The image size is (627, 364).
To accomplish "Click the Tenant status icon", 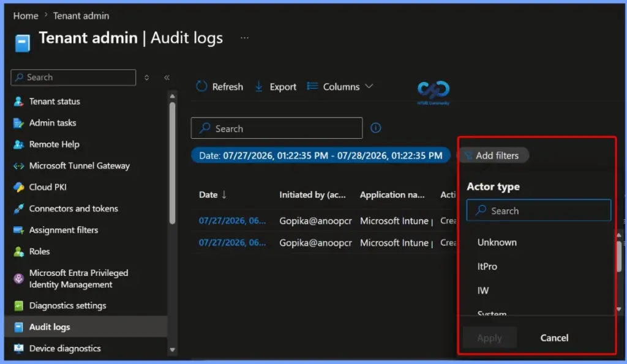I will [18, 102].
